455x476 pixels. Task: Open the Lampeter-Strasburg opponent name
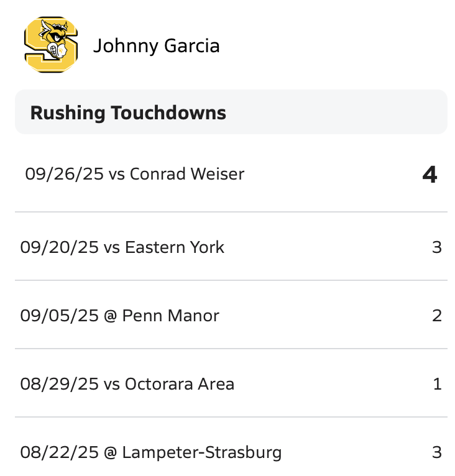[202, 452]
